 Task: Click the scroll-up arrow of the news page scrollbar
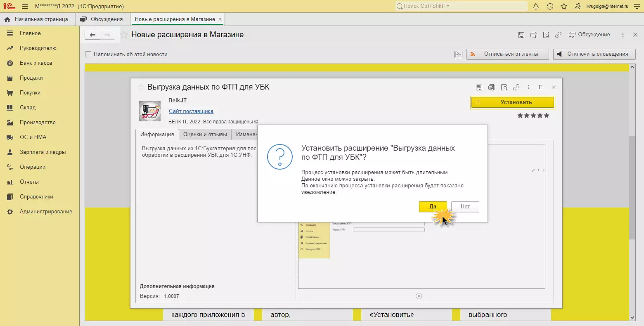tap(632, 67)
